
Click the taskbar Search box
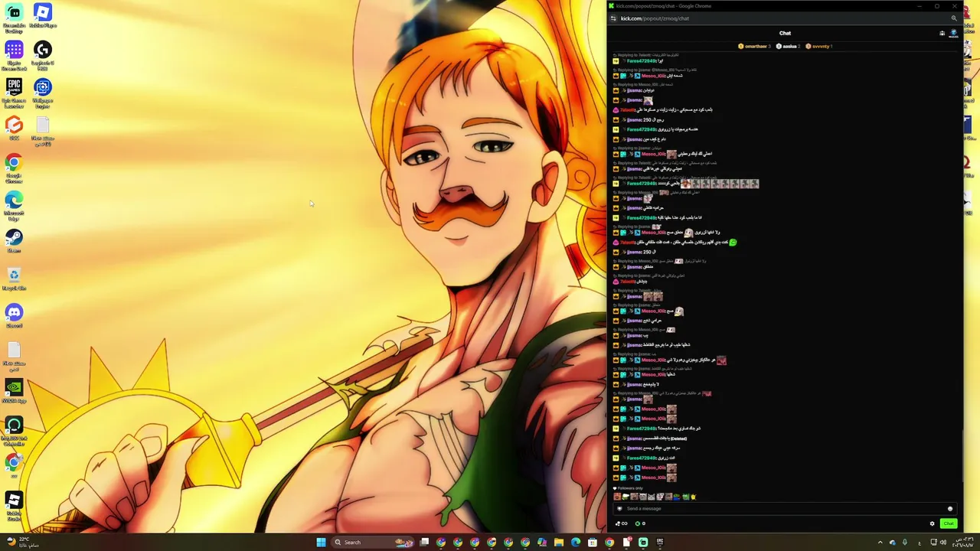[371, 543]
